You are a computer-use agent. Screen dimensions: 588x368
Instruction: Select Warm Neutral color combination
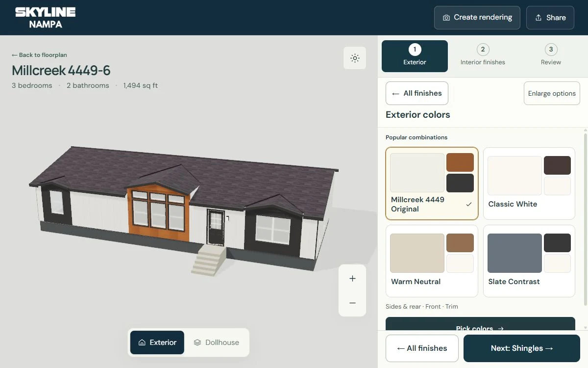432,261
